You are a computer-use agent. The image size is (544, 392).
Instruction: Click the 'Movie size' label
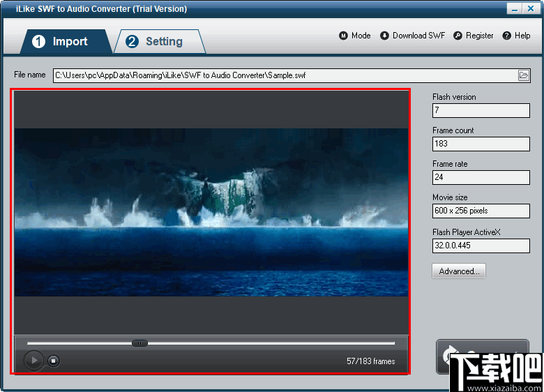(450, 197)
